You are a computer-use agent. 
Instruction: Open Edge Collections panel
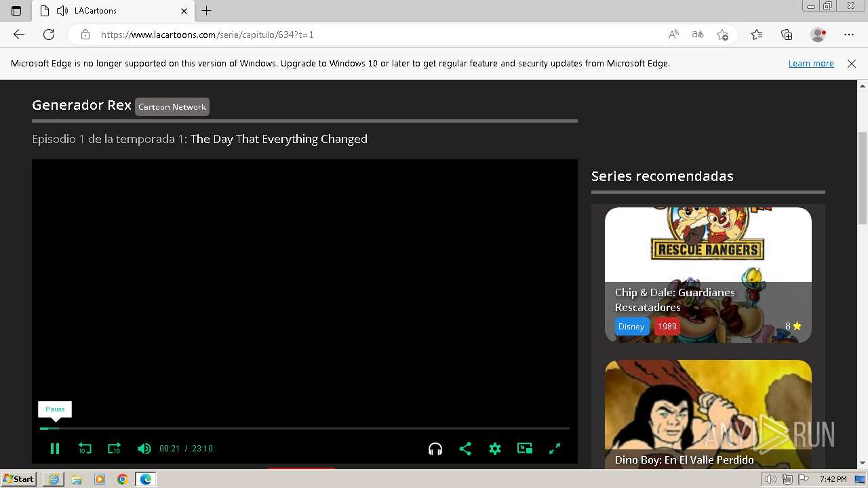pos(787,35)
